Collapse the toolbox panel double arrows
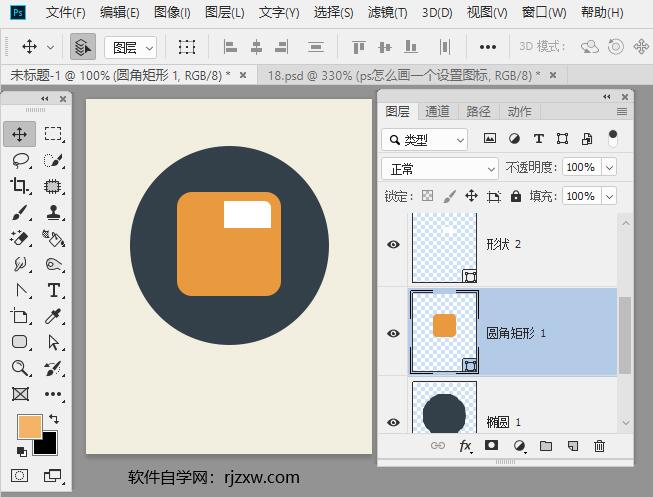 pyautogui.click(x=45, y=99)
